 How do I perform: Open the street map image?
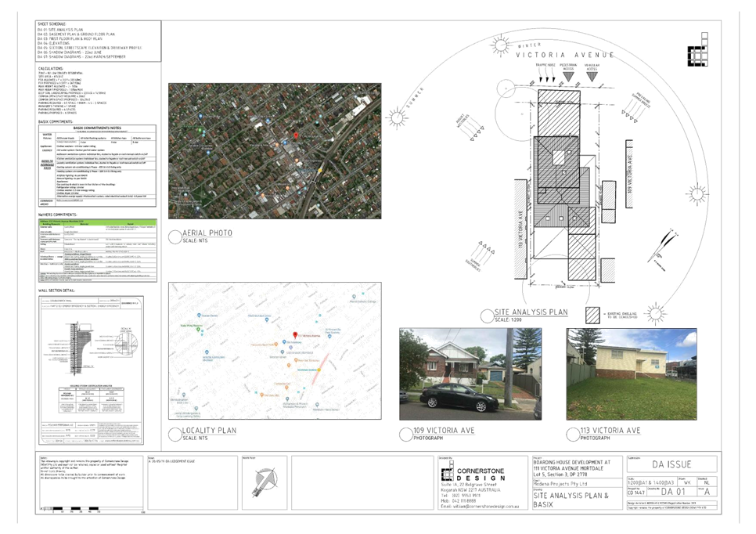click(x=275, y=351)
